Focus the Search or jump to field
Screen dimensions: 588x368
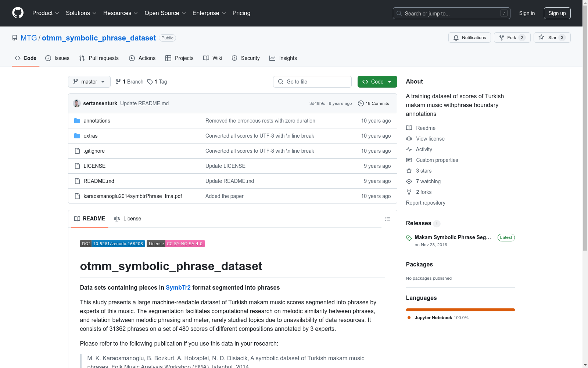pos(452,13)
